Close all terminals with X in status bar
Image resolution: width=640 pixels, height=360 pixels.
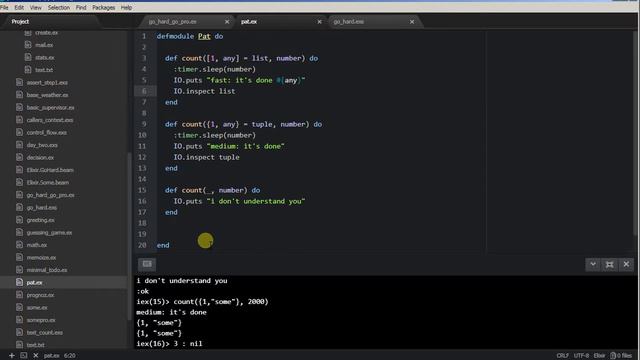36,356
